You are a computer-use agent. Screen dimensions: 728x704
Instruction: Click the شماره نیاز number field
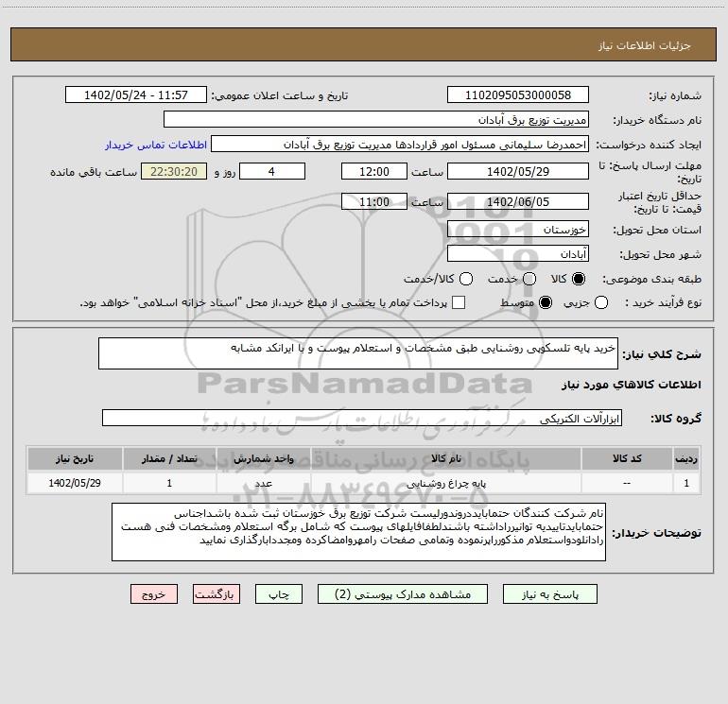tap(518, 94)
